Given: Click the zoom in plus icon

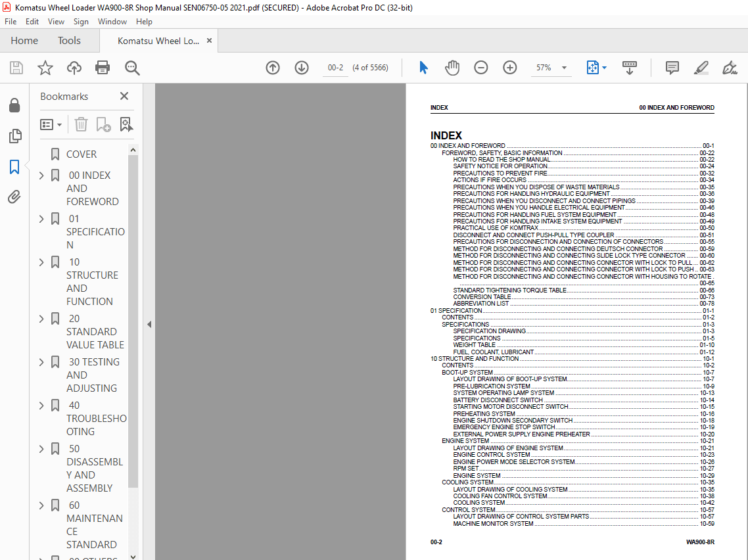Looking at the screenshot, I should pyautogui.click(x=510, y=68).
